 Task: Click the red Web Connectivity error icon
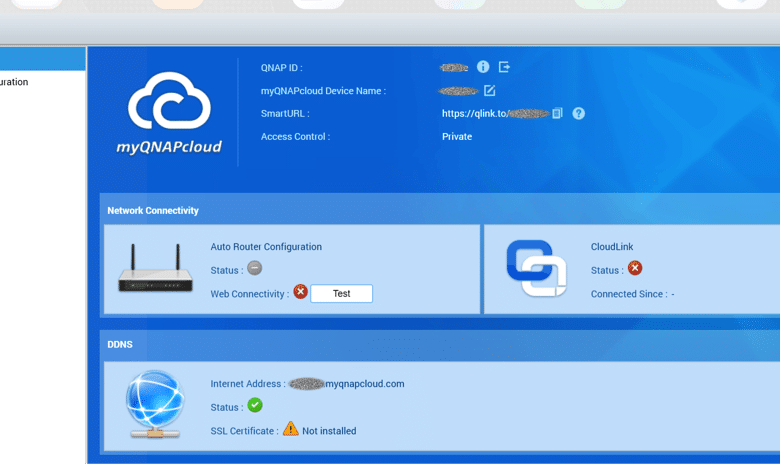pyautogui.click(x=300, y=291)
